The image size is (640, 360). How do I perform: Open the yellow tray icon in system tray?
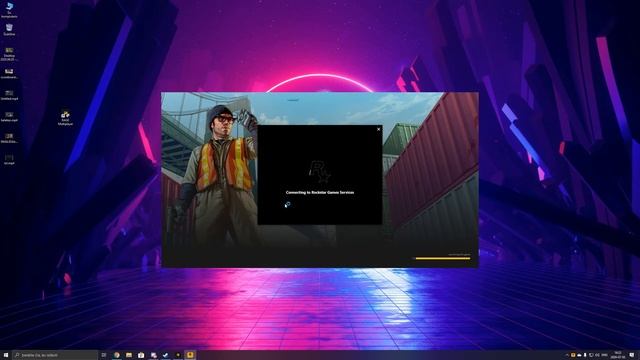click(x=573, y=355)
